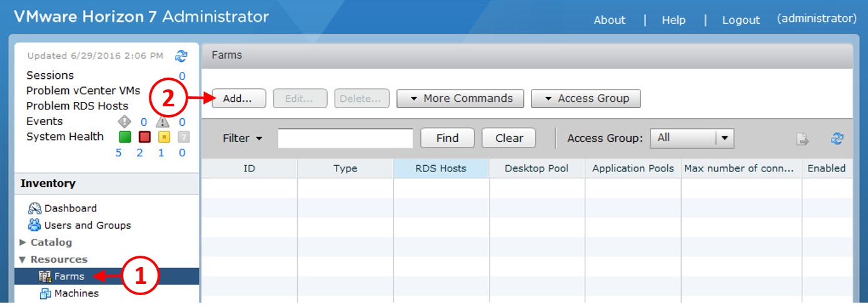Select Users and Groups in Inventory
Screen dimensions: 868x307
[x=88, y=225]
